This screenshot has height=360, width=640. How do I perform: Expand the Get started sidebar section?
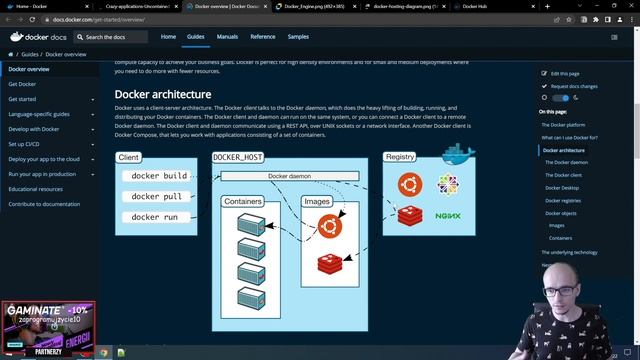tap(93, 99)
